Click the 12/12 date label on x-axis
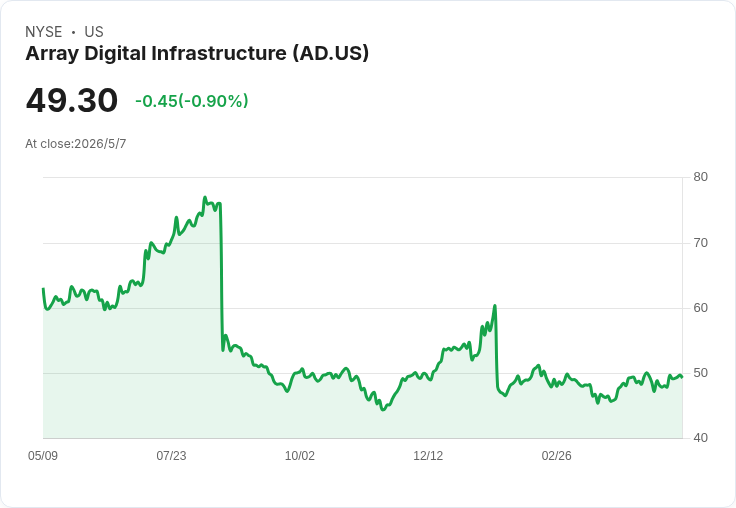736x508 pixels. (x=428, y=456)
